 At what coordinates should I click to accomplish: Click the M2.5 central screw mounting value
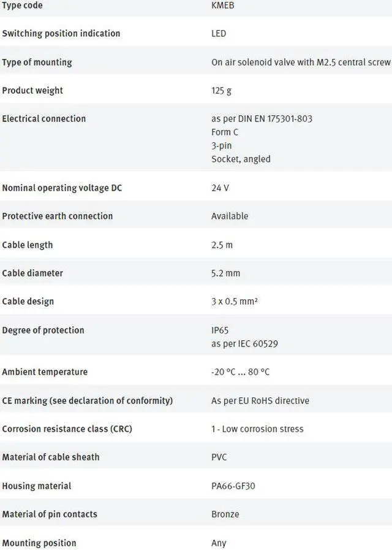point(301,63)
